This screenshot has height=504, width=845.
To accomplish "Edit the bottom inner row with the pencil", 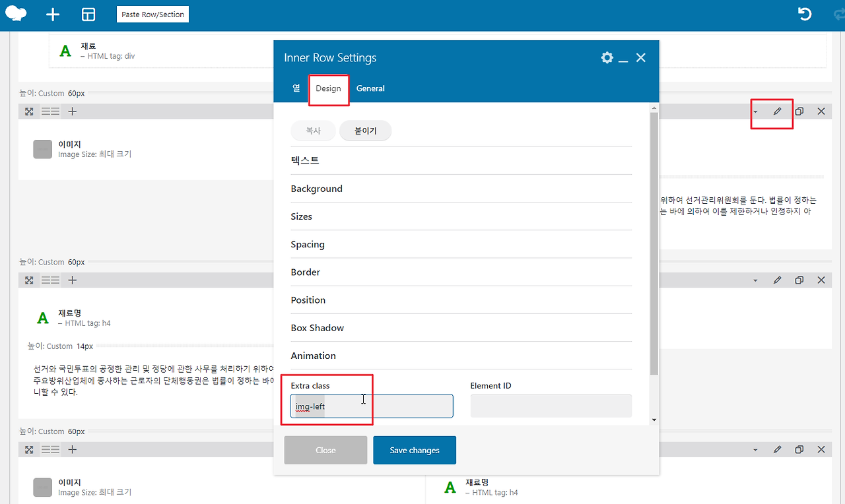I will click(x=777, y=450).
